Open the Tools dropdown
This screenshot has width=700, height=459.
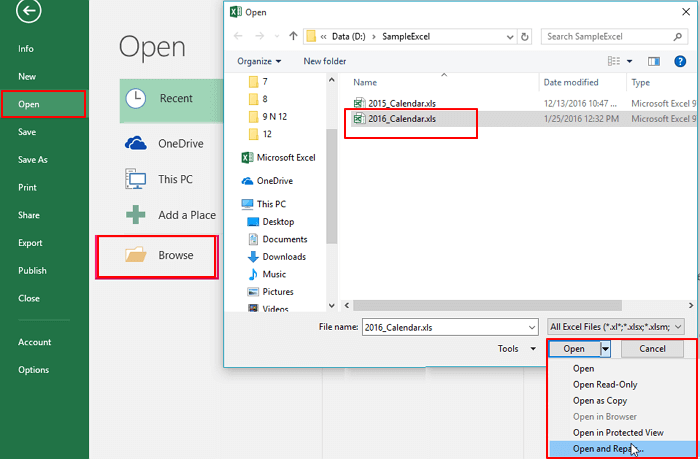tap(513, 349)
